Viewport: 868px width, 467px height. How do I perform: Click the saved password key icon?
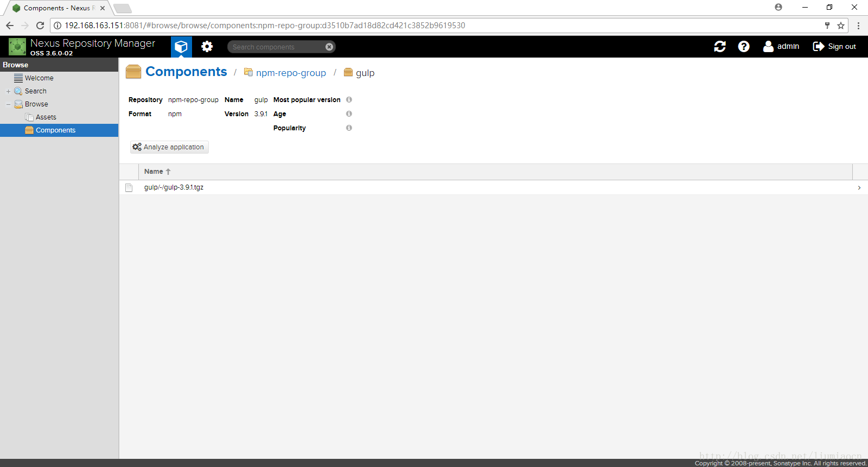827,26
